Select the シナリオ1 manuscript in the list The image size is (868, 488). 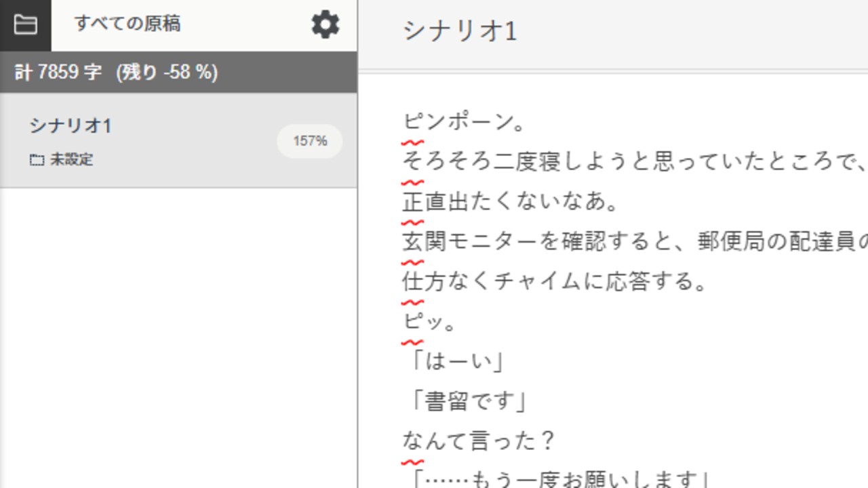point(71,125)
